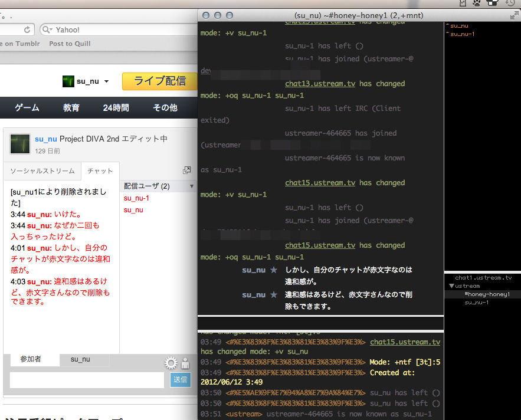The height and width of the screenshot is (420, 521).
Task: Click the 送信 send button
Action: (x=181, y=380)
